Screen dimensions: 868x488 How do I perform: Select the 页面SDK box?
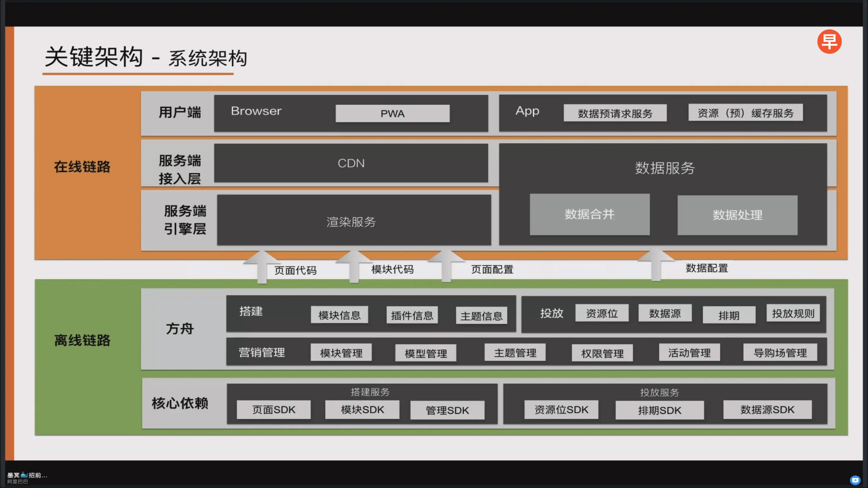tap(273, 409)
